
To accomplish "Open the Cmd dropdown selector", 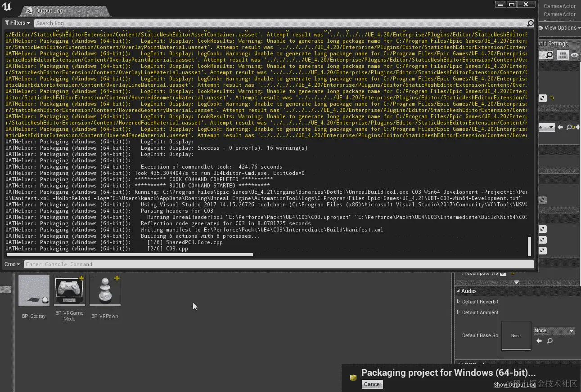I will coord(13,264).
